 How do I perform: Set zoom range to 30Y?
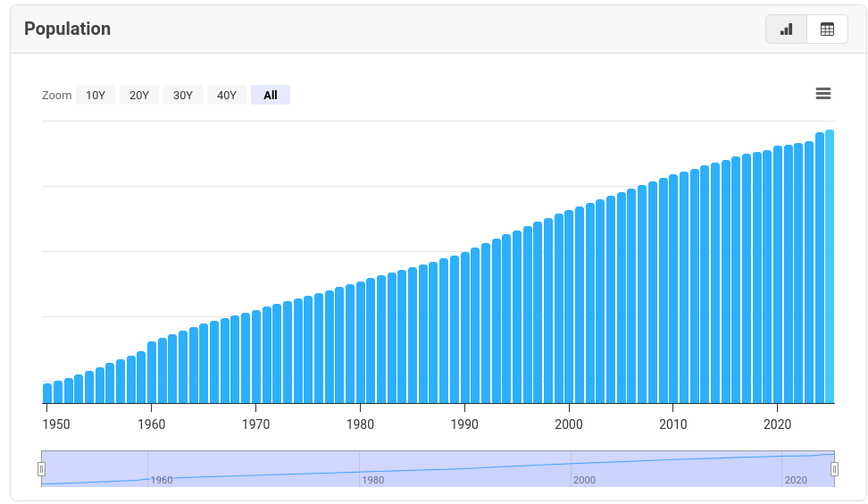tap(183, 95)
